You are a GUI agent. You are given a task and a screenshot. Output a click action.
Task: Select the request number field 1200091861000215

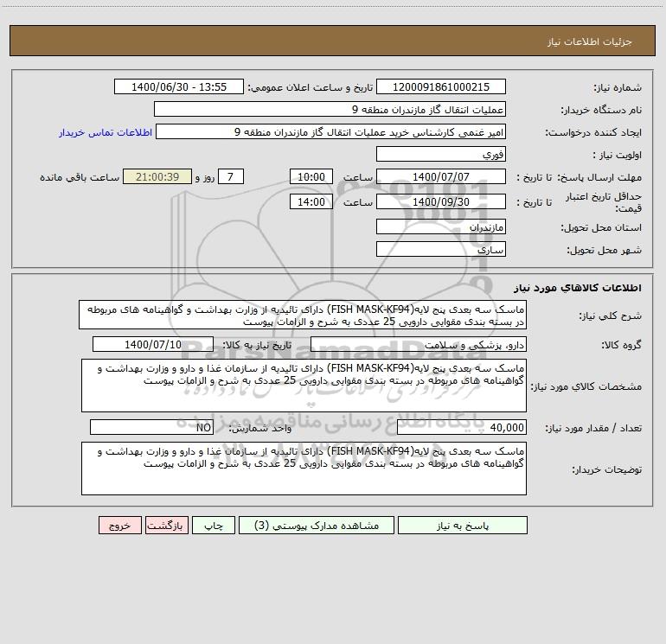[x=441, y=86]
